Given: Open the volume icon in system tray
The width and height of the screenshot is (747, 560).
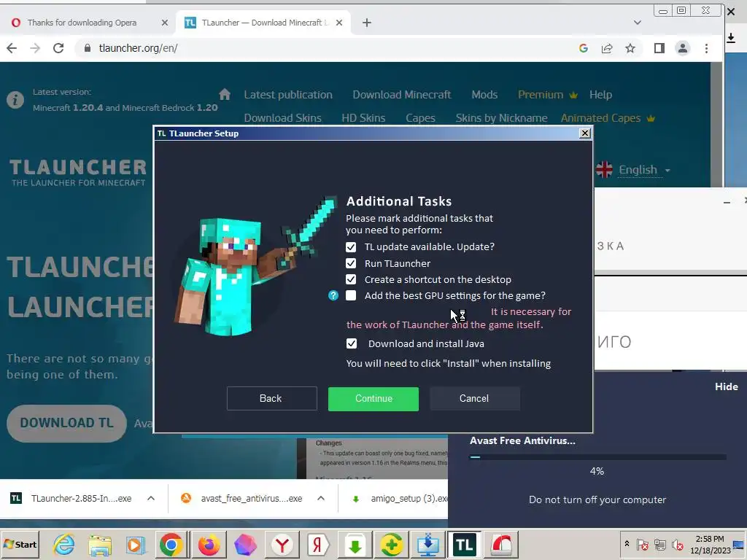Looking at the screenshot, I should point(677,544).
